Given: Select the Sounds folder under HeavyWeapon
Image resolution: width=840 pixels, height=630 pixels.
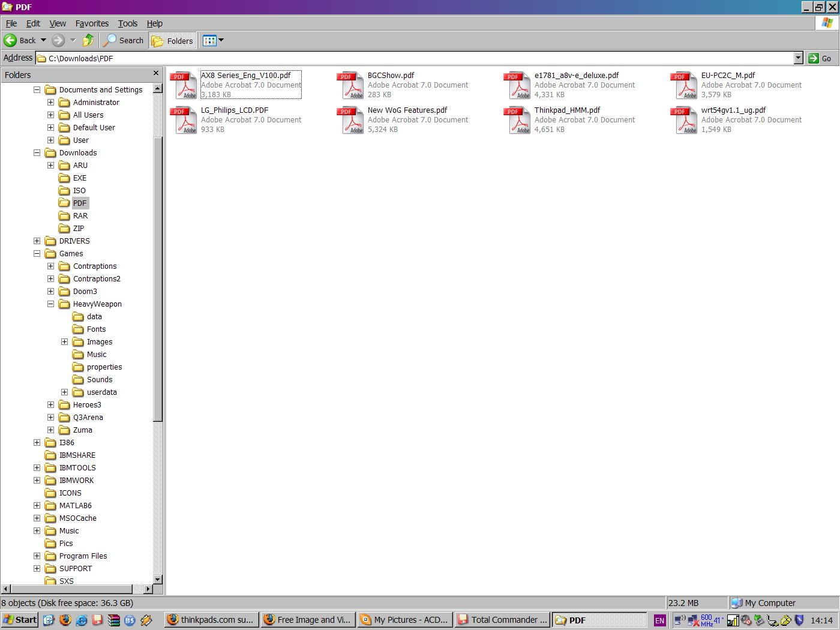Looking at the screenshot, I should point(92,379).
